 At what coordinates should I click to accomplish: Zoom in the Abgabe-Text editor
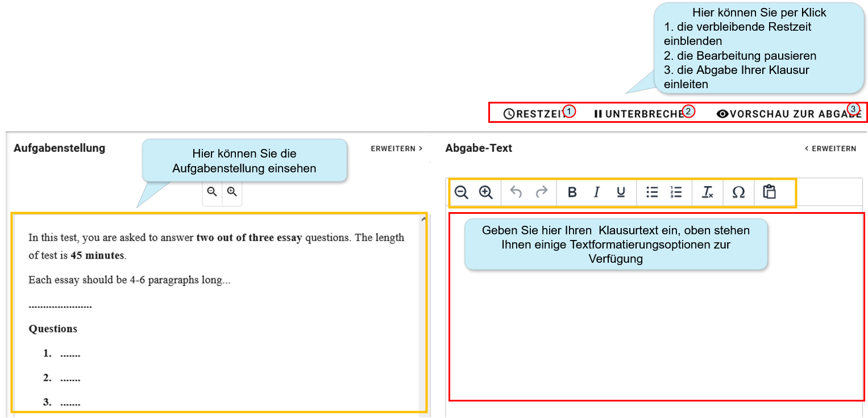point(485,192)
